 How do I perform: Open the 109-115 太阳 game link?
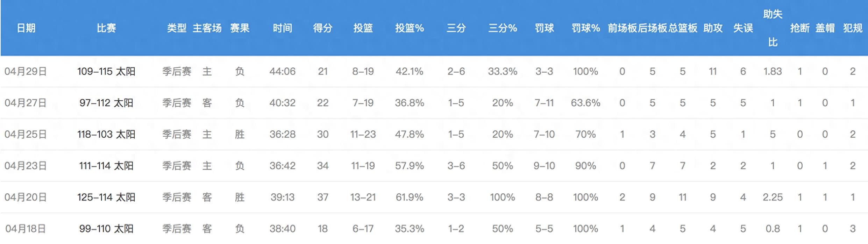(x=106, y=72)
